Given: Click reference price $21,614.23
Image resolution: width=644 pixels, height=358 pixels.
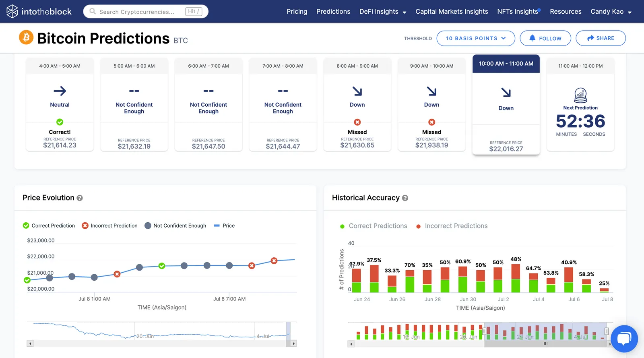Looking at the screenshot, I should pos(60,145).
